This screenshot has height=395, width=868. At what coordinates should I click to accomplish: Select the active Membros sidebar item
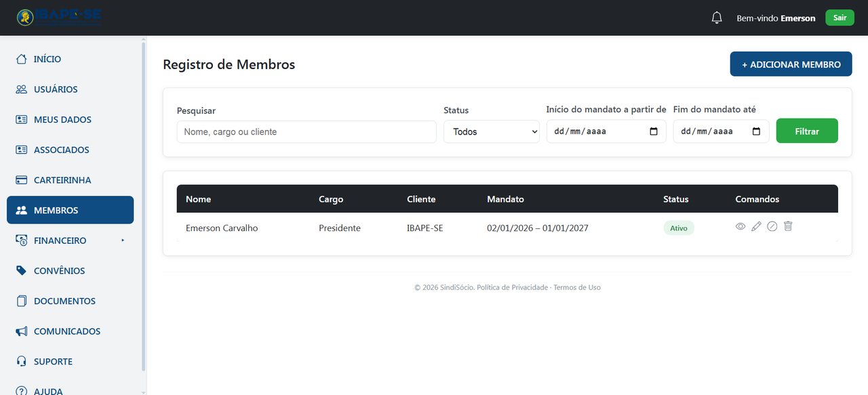click(x=71, y=210)
